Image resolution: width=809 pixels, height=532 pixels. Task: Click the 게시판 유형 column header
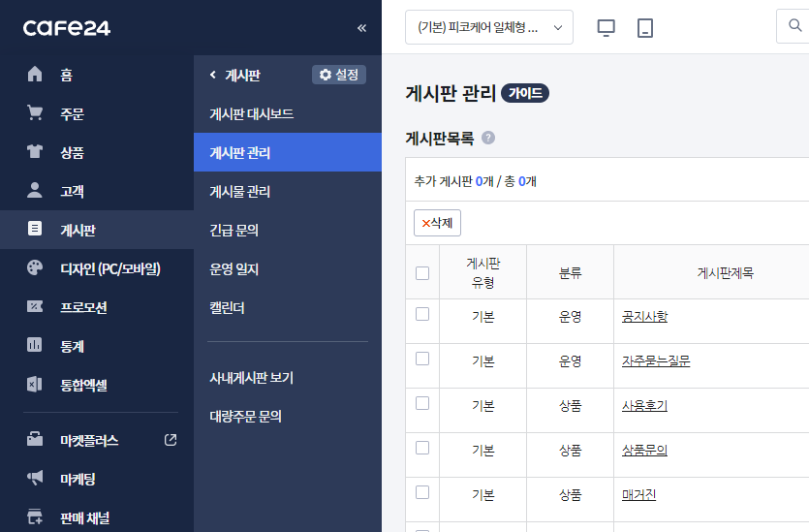(x=483, y=273)
